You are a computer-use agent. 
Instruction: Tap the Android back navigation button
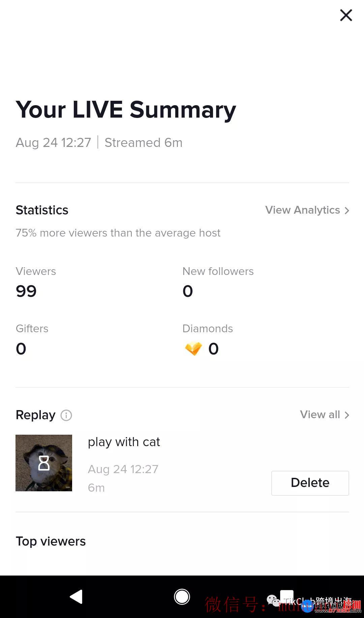point(77,597)
